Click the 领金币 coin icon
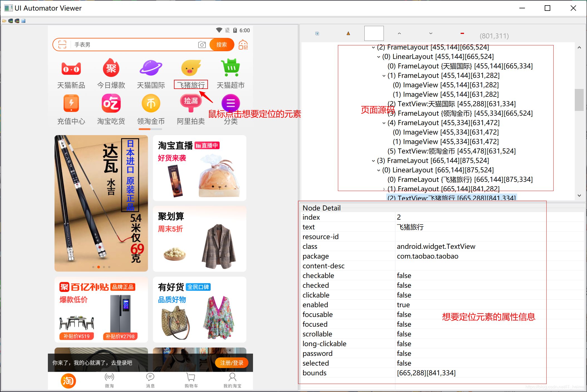 tap(151, 103)
